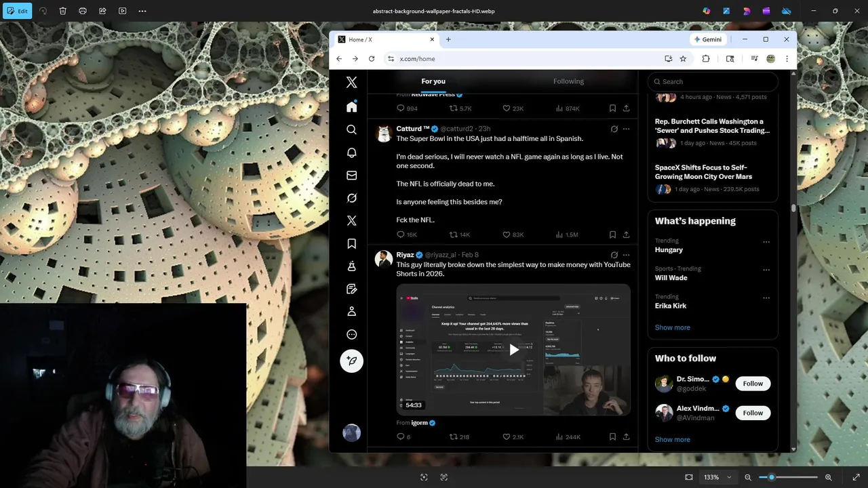Viewport: 868px width, 488px height.
Task: Delete the photo with trash icon
Action: click(x=62, y=11)
